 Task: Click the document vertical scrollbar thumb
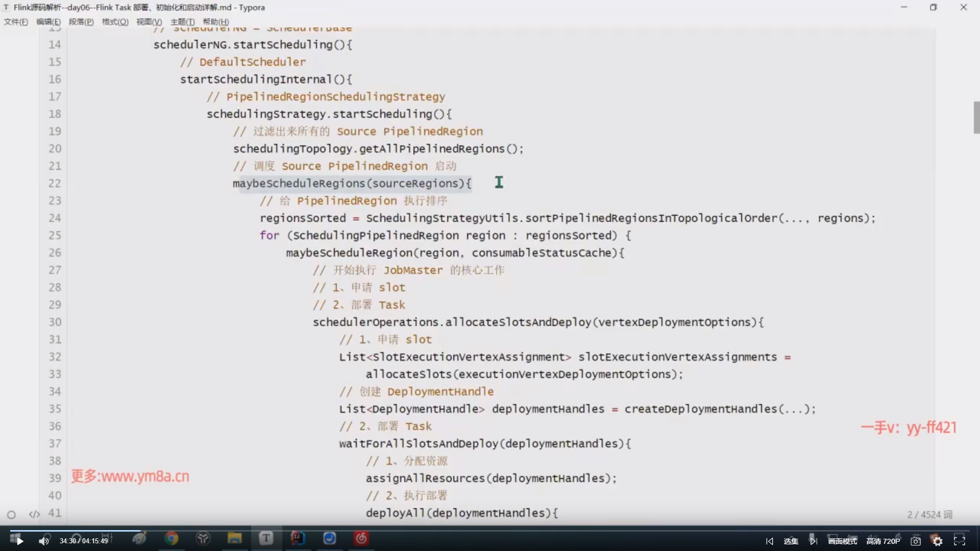[976, 117]
